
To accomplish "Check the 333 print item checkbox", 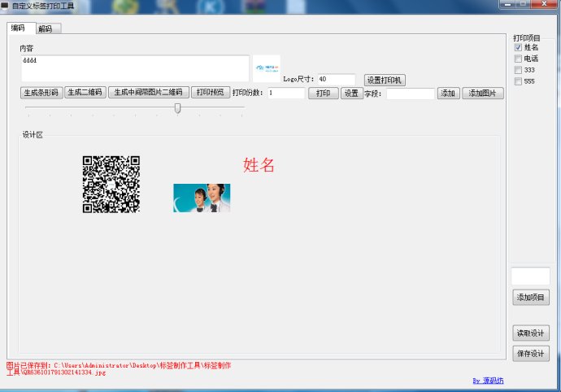I will coord(518,70).
